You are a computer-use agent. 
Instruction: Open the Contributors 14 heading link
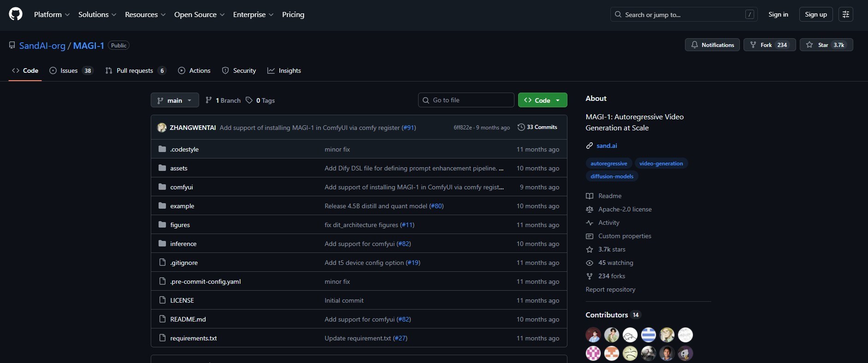click(x=613, y=315)
